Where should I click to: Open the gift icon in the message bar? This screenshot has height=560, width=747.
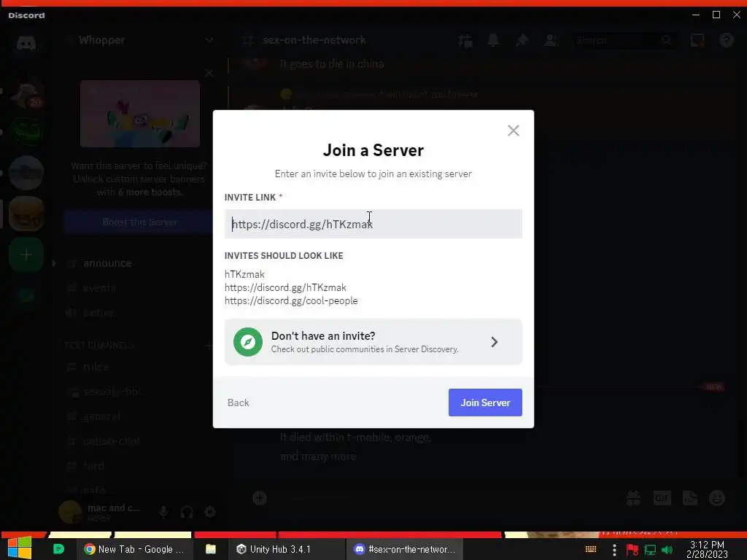pos(633,498)
